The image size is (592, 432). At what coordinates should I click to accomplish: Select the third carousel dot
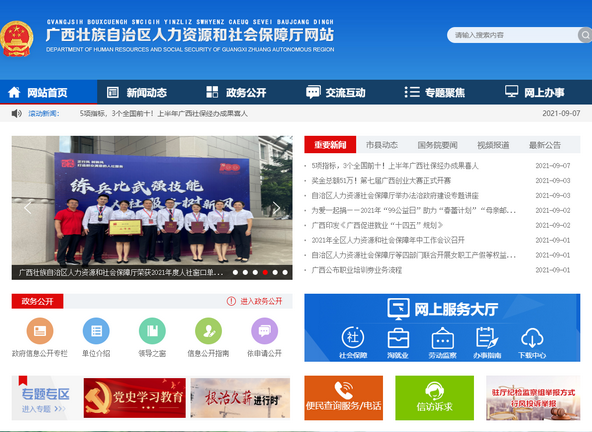(255, 272)
